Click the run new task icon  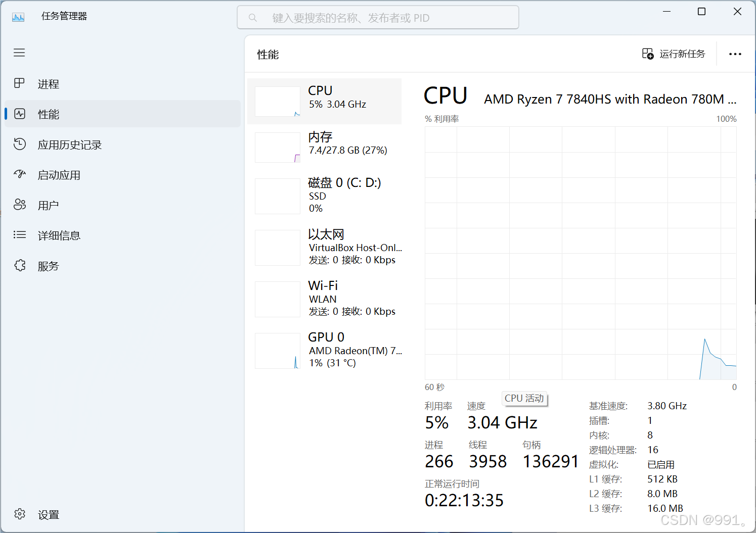pyautogui.click(x=648, y=54)
